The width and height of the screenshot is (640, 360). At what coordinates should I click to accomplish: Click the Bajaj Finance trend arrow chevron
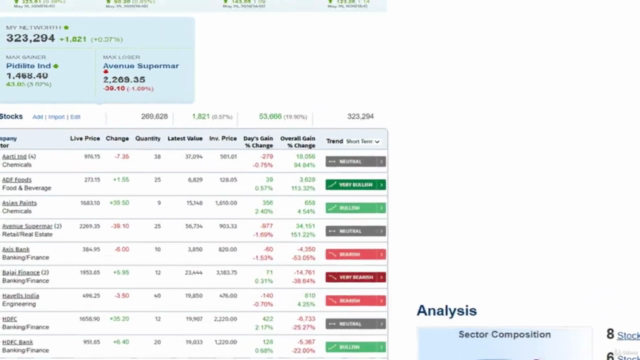click(382, 278)
